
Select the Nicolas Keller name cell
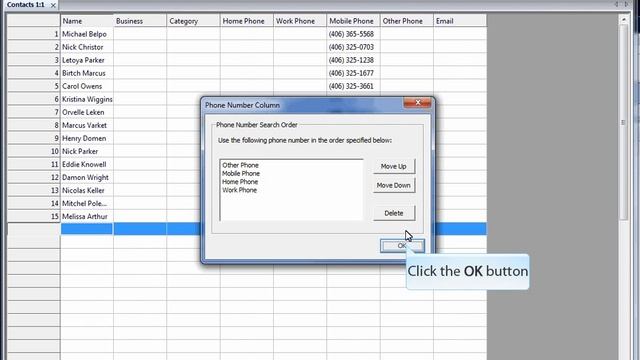87,191
